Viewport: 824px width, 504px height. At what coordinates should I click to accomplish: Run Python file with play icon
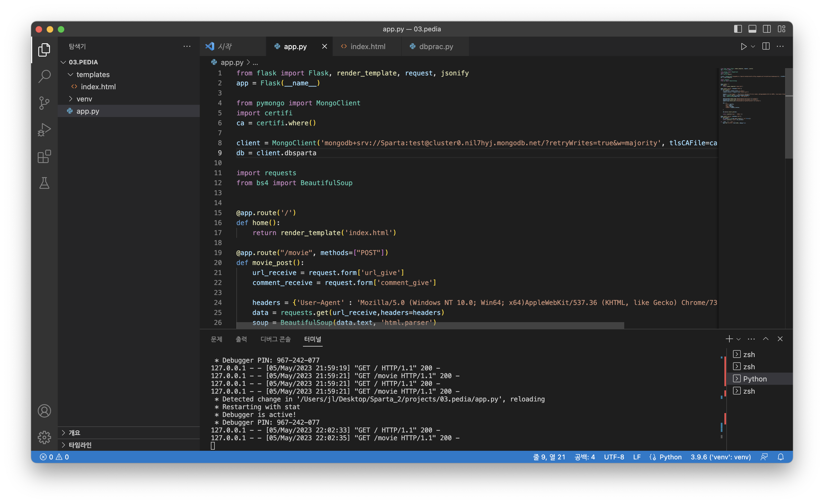point(744,47)
